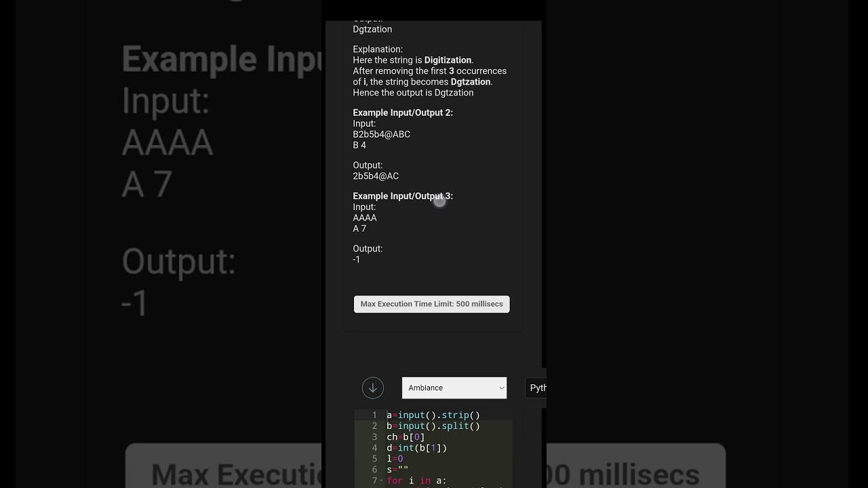Open the Python language dropdown

(536, 388)
